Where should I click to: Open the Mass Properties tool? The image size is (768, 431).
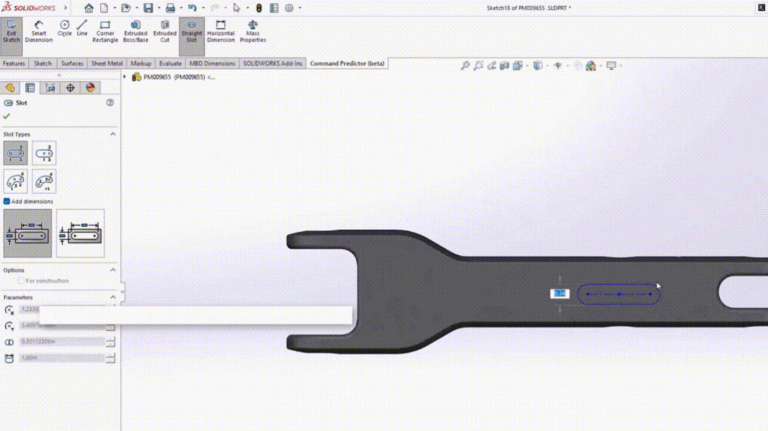(253, 33)
